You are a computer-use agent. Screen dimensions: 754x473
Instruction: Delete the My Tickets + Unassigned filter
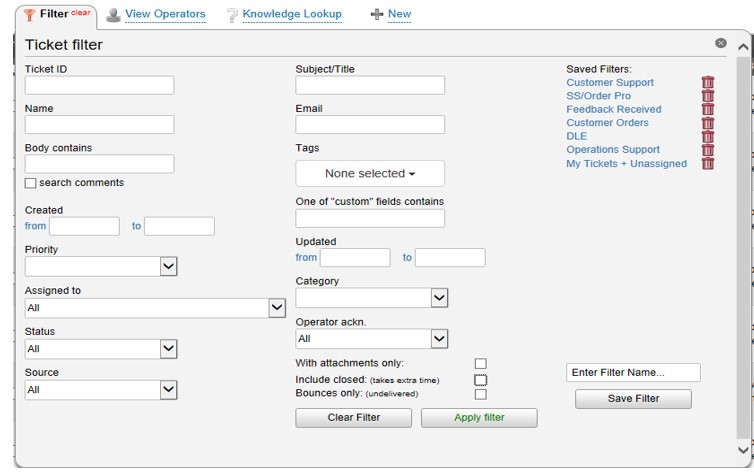click(x=707, y=163)
